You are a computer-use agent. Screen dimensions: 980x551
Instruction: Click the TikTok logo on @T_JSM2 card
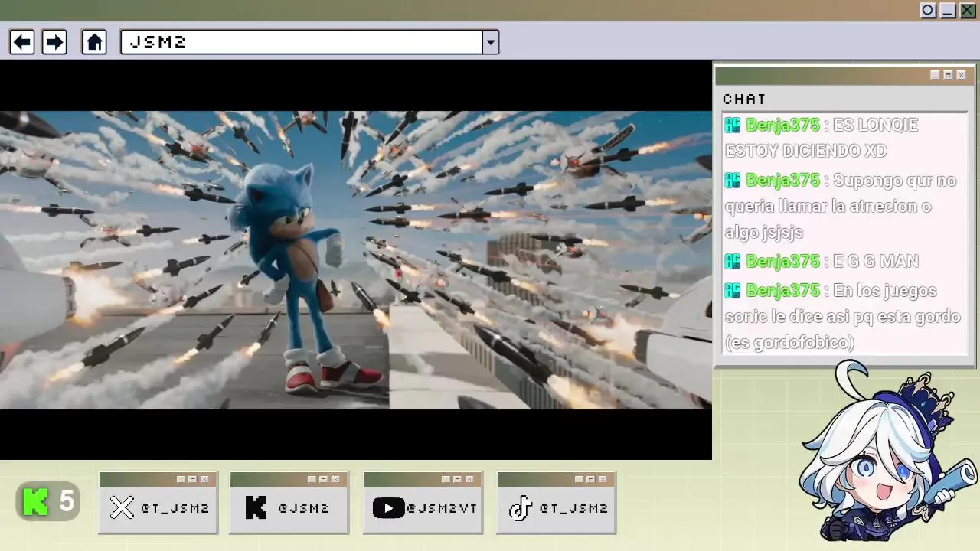[x=521, y=507]
